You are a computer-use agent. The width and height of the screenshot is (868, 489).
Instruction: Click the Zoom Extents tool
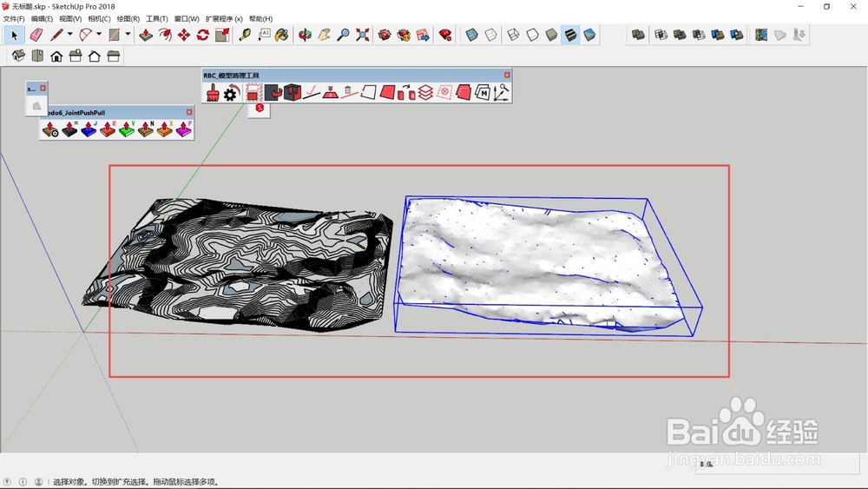[363, 36]
